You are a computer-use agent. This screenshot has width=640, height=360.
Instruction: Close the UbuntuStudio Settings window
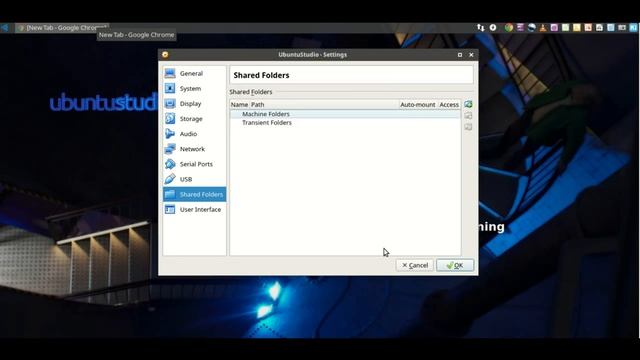pos(471,55)
